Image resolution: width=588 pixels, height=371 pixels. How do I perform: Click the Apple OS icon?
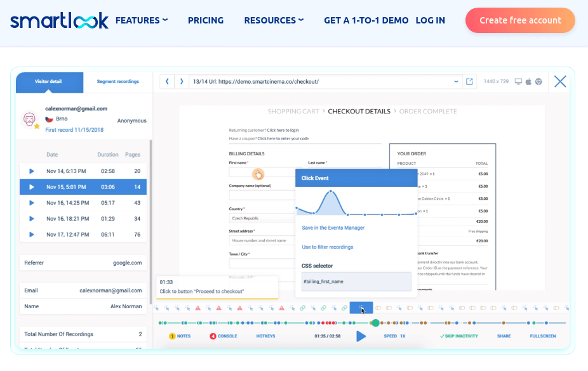528,82
